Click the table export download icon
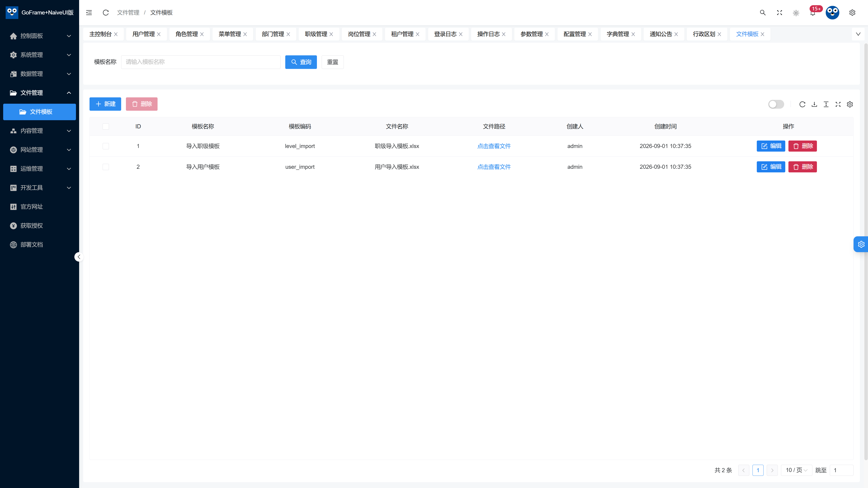Image resolution: width=868 pixels, height=488 pixels. [x=814, y=104]
